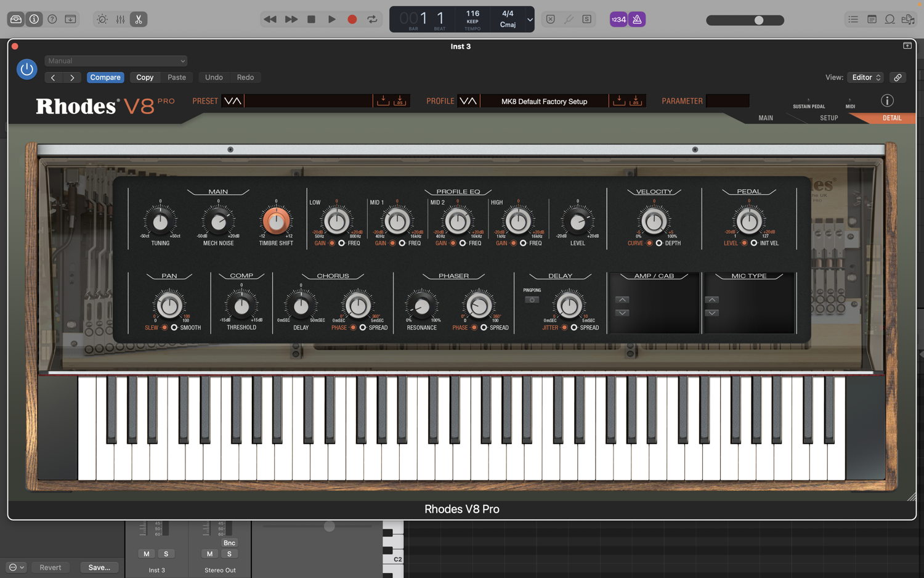Click the plug-in Link chain icon
The image size is (924, 578).
(x=898, y=78)
